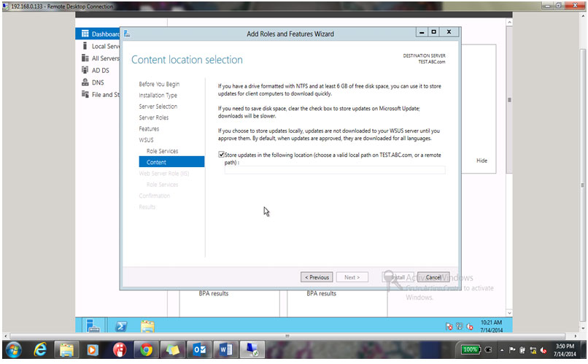
Task: Select DNS role icon in sidebar
Action: (85, 82)
